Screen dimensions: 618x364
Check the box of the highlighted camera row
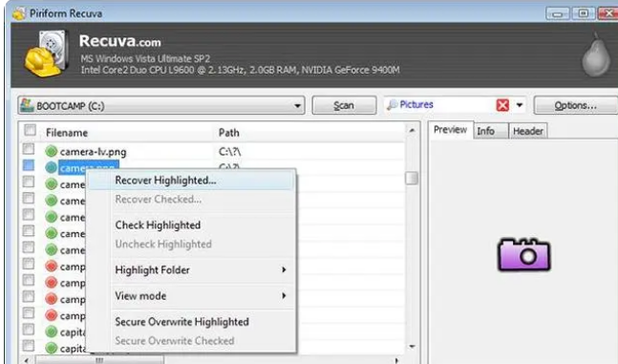click(29, 165)
